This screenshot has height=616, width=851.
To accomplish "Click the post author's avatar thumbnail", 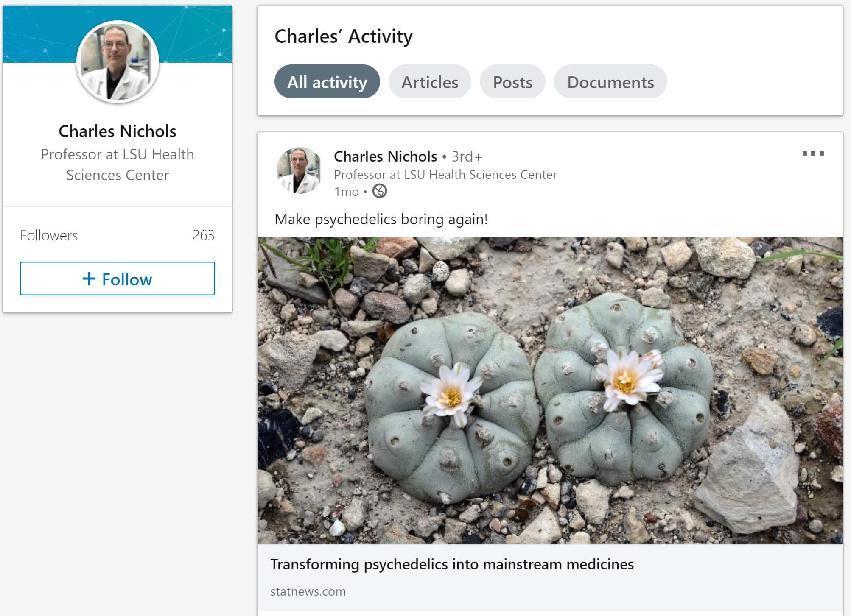I will [x=299, y=170].
